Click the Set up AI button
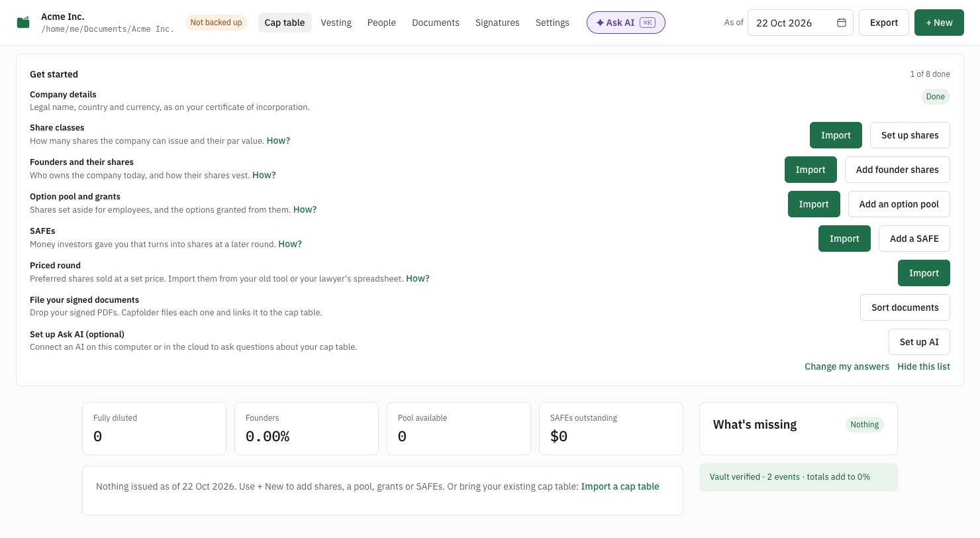The image size is (980, 538). coord(919,342)
